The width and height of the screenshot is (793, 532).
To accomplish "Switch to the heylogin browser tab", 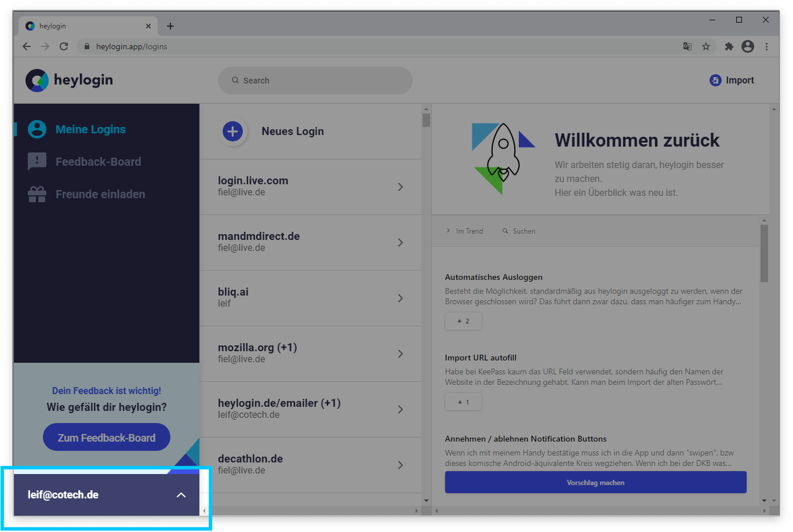I will point(87,26).
